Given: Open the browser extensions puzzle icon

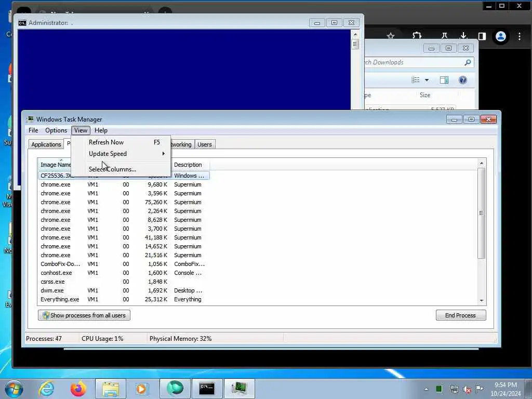Looking at the screenshot, I should [417, 36].
